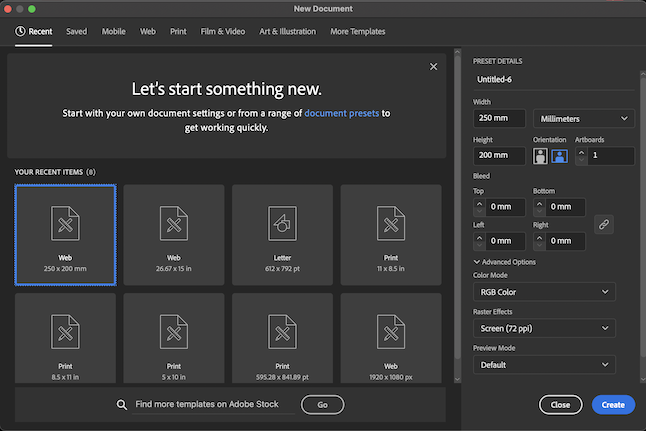646x431 pixels.
Task: Decrease the Bottom bleed value
Action: [x=539, y=211]
